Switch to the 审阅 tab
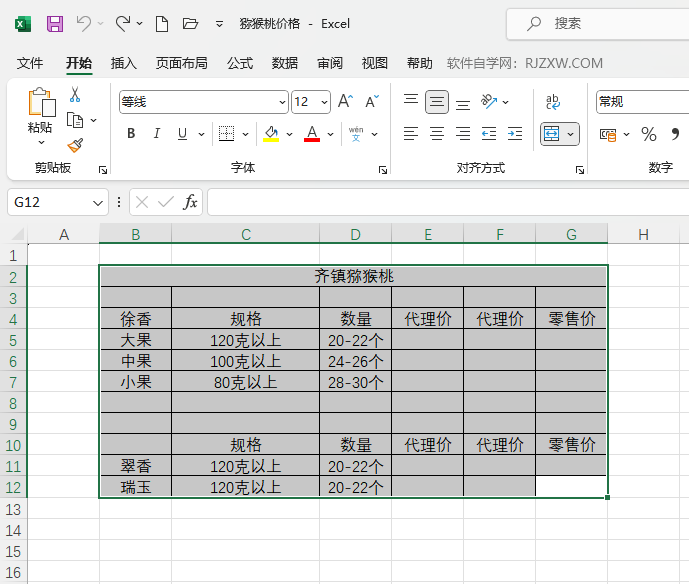 pyautogui.click(x=330, y=63)
